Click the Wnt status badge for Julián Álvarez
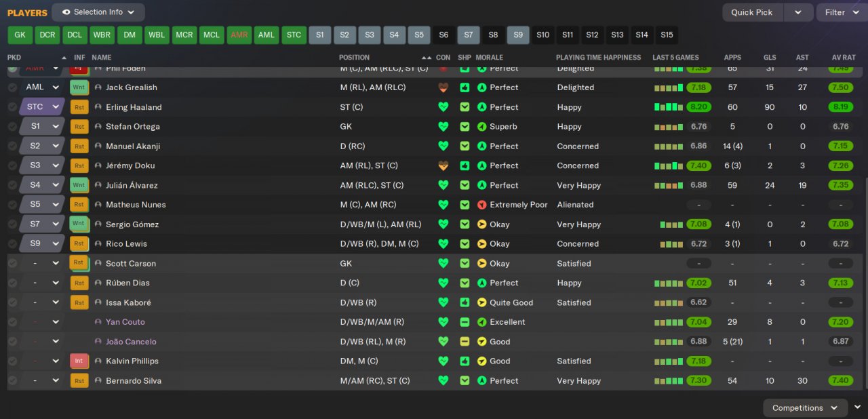The height and width of the screenshot is (419, 868). [79, 185]
